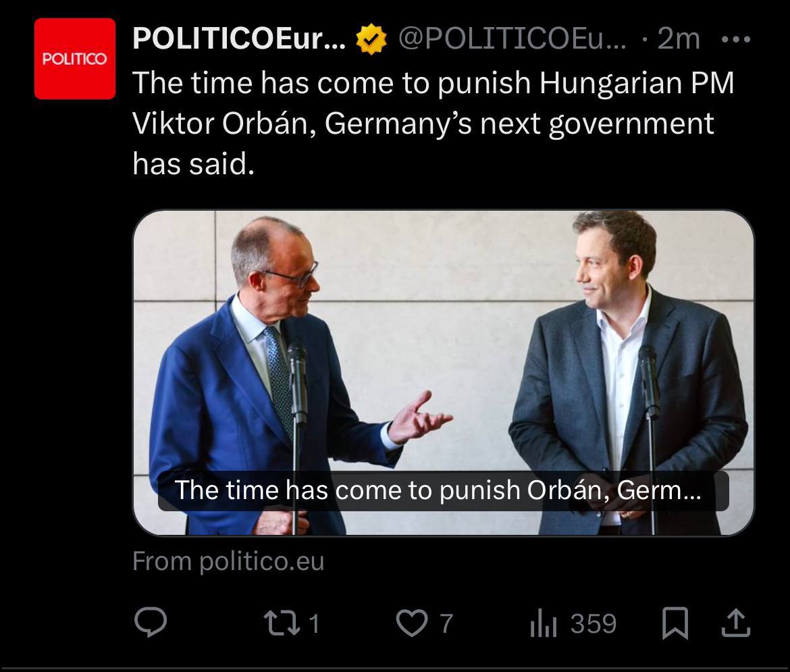Screen dimensions: 790x672
Task: Click the @POLITICOEu... handle
Action: point(512,40)
